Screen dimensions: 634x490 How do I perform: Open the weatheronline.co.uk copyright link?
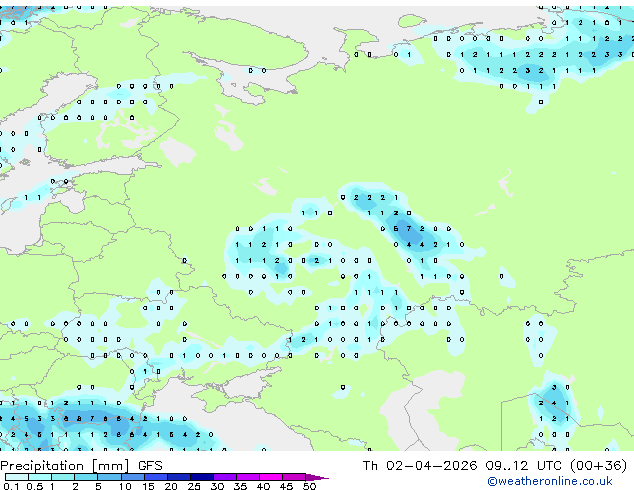tap(550, 481)
